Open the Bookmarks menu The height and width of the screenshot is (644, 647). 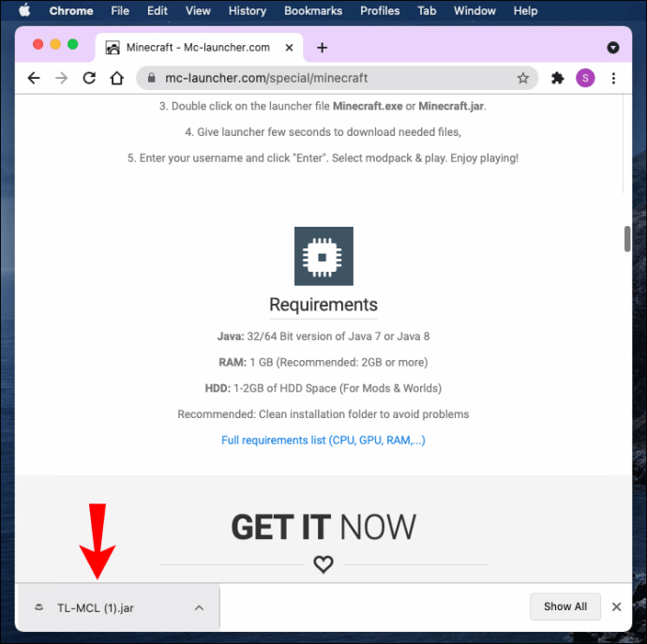point(313,10)
